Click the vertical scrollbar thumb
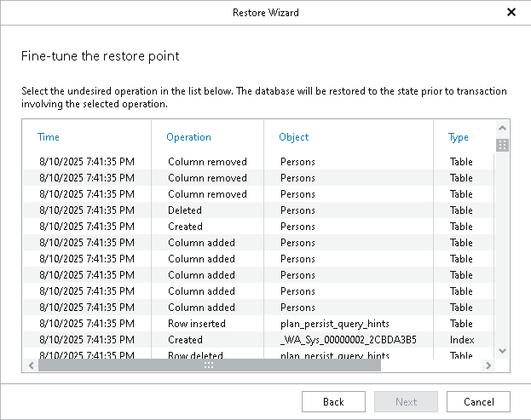531x420 pixels. pyautogui.click(x=502, y=146)
